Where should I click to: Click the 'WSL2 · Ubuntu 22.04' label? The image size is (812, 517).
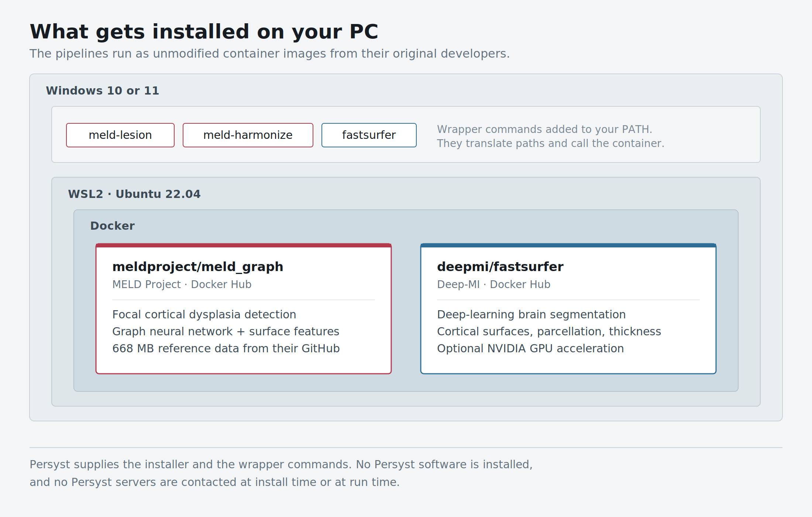point(134,194)
